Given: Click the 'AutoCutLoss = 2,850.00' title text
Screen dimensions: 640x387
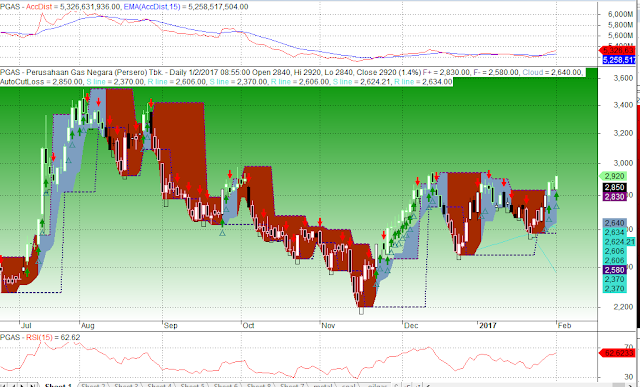Looking at the screenshot, I should click(x=42, y=82).
